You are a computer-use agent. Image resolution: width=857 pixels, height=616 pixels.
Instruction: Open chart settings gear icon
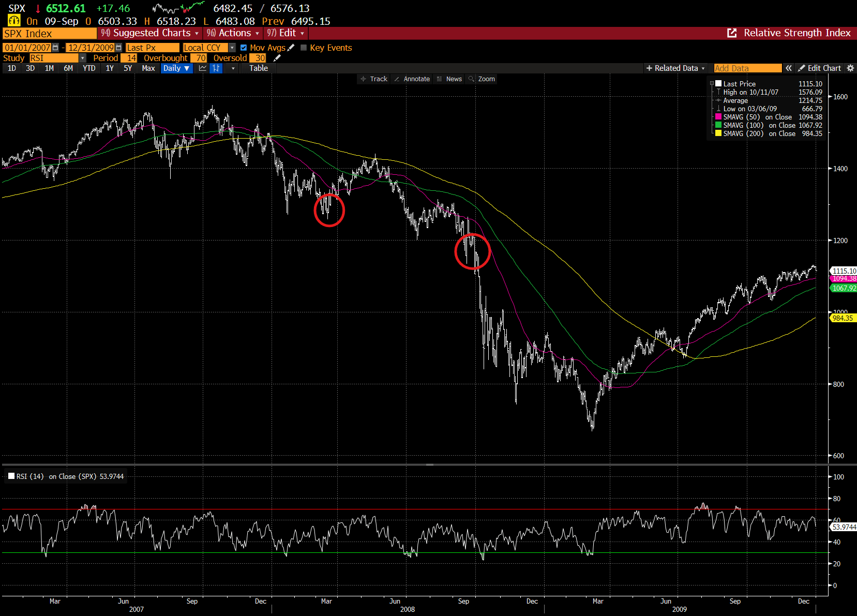[x=850, y=68]
